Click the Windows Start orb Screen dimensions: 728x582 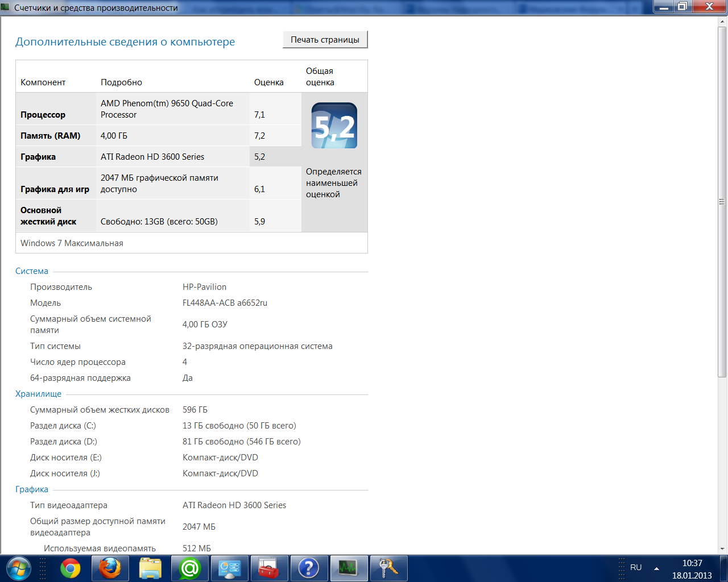coord(18,568)
